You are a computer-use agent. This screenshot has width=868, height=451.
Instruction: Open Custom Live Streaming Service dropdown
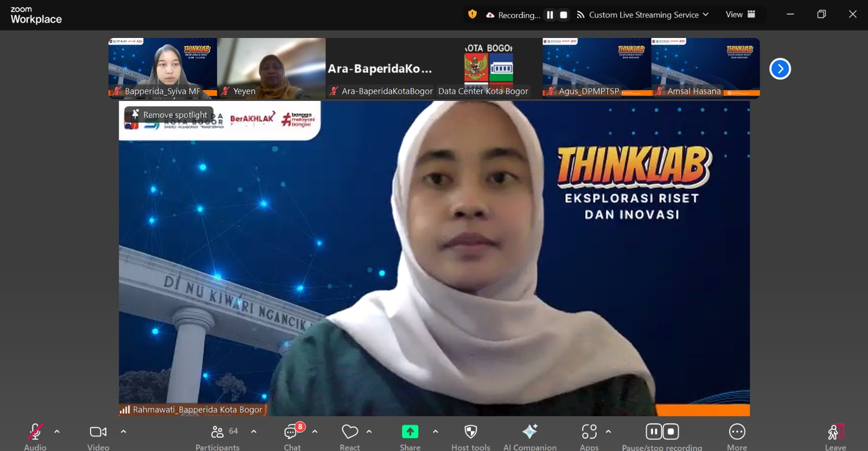(643, 15)
